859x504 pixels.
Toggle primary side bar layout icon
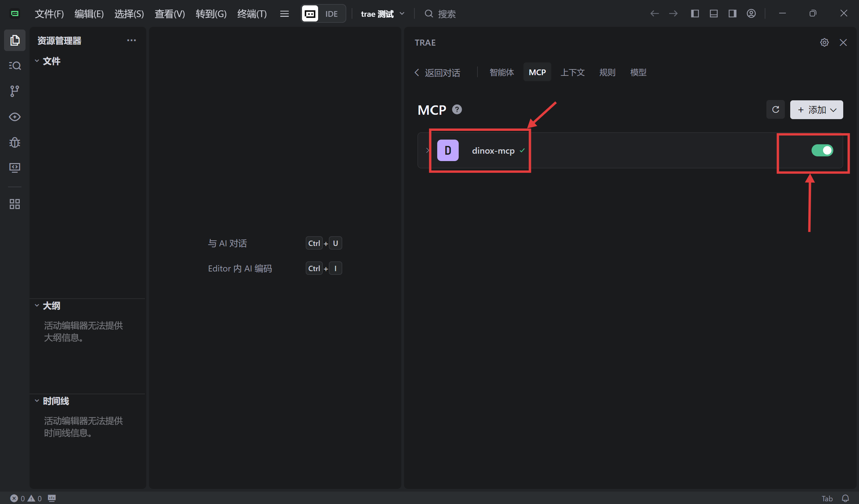point(695,14)
